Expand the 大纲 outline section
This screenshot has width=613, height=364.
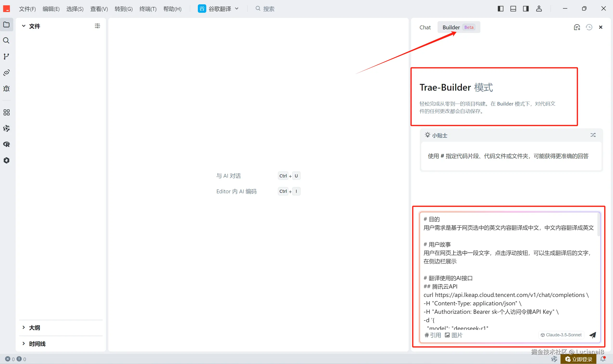34,328
